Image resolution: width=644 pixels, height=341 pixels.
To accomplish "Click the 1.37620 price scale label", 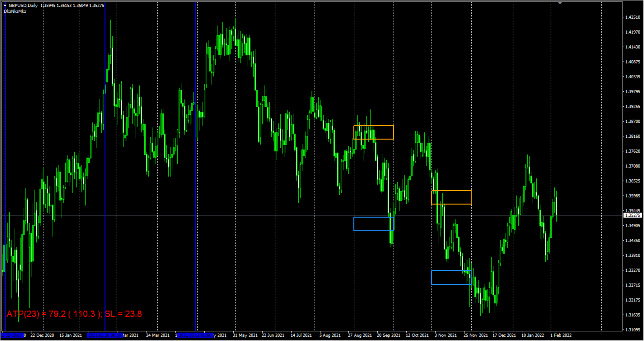I will coord(633,151).
